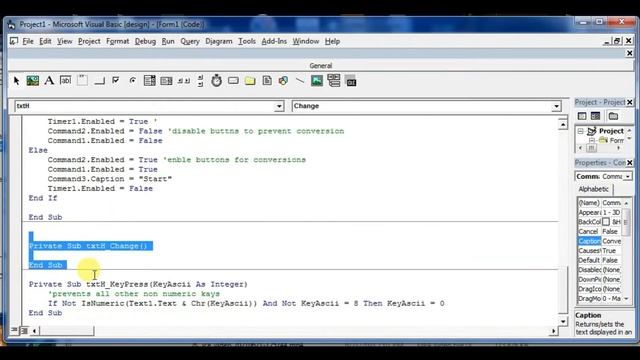Click code editor scroll right arrow
The image size is (640, 360).
pyautogui.click(x=553, y=331)
